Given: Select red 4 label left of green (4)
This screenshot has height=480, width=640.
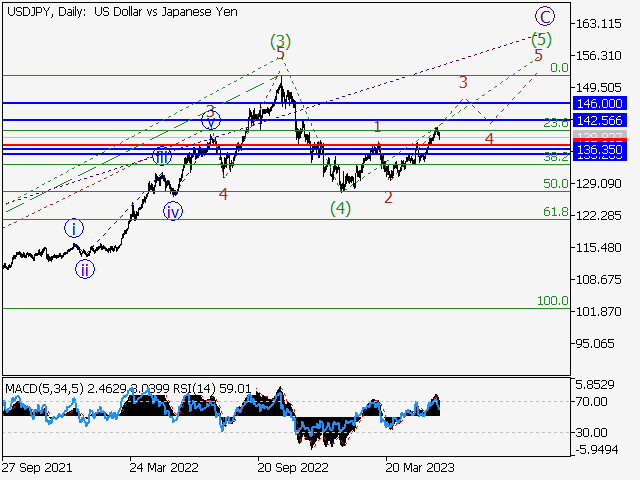Looking at the screenshot, I should tap(223, 194).
